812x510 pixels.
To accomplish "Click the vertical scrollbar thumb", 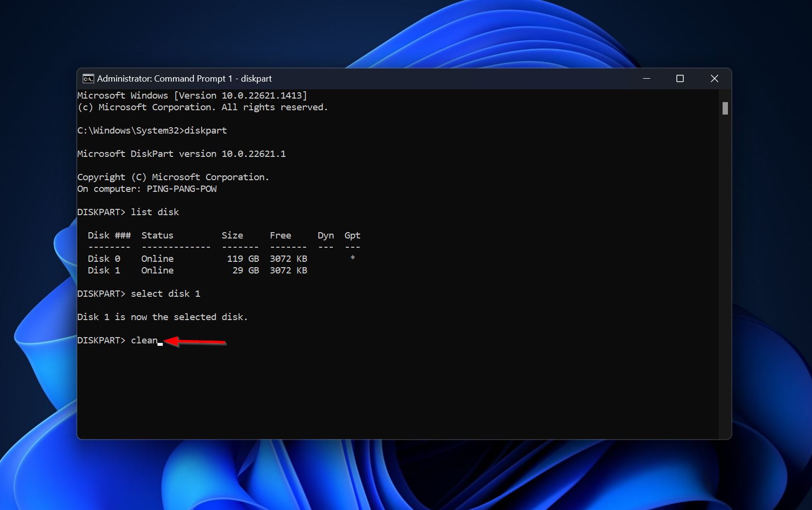I will point(725,108).
